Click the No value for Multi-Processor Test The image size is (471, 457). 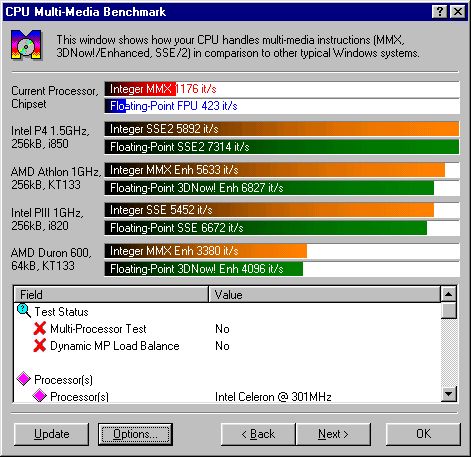(x=222, y=329)
